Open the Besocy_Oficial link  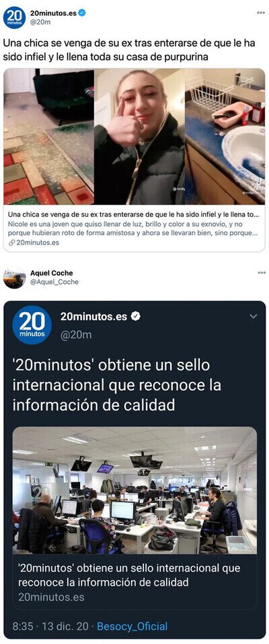pos(132,627)
